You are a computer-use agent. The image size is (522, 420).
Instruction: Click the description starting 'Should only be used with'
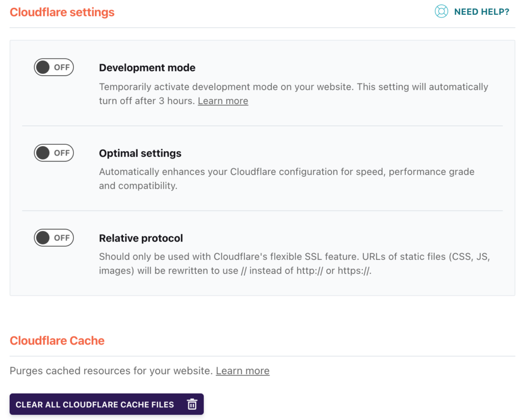294,264
